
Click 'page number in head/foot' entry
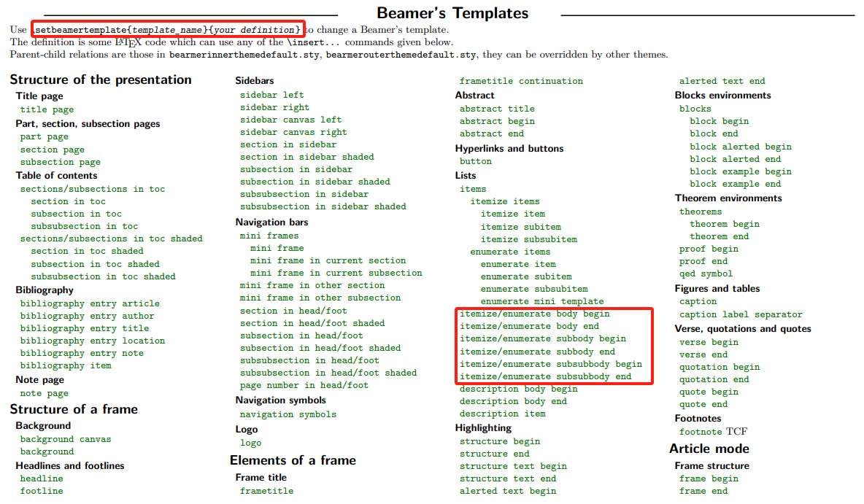pyautogui.click(x=304, y=386)
